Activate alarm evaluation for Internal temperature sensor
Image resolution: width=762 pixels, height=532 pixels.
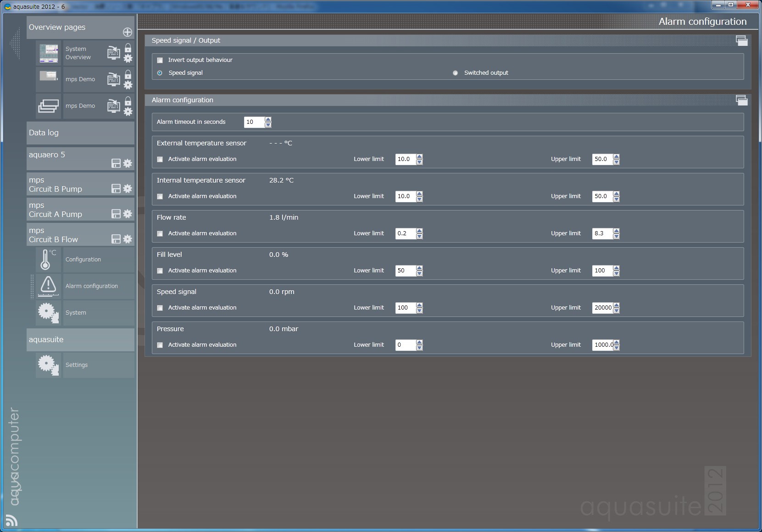[160, 196]
